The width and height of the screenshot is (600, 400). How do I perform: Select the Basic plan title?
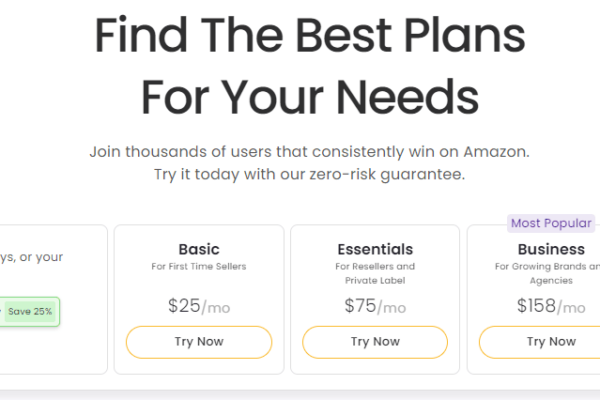pyautogui.click(x=199, y=250)
